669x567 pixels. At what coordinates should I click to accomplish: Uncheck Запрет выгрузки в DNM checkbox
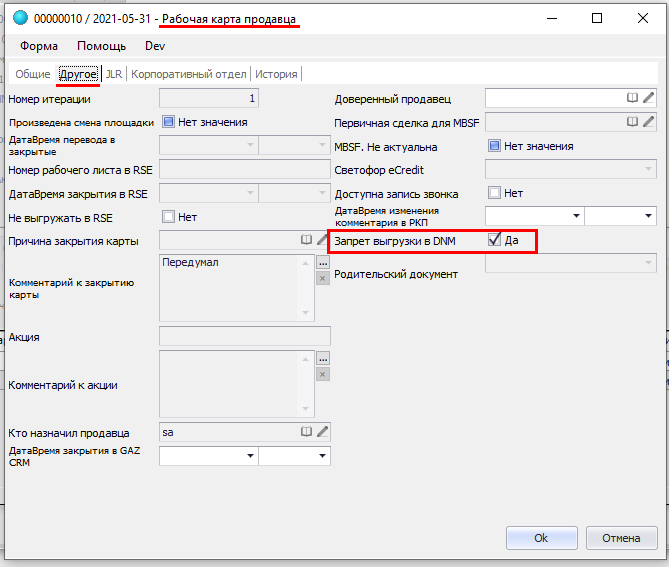click(x=494, y=240)
